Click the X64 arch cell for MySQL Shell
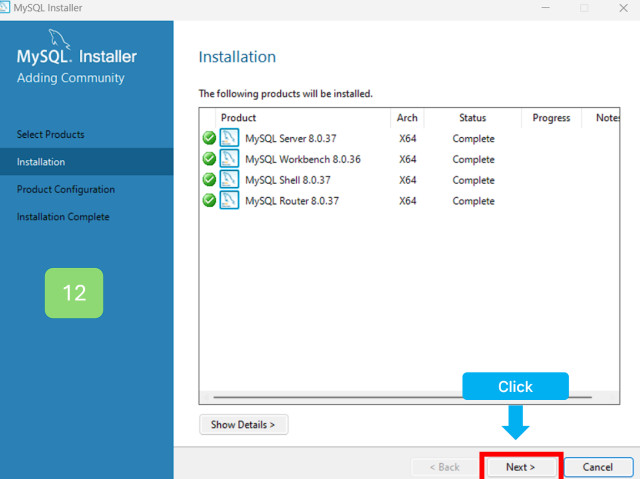 [407, 180]
